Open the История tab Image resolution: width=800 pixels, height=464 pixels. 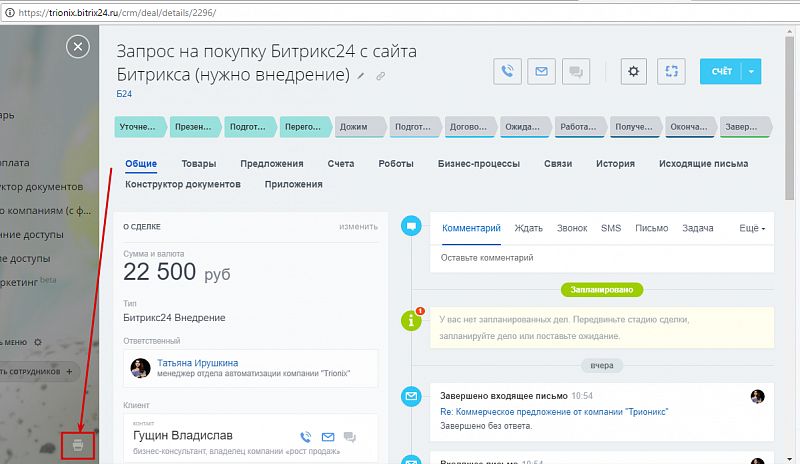tap(615, 164)
